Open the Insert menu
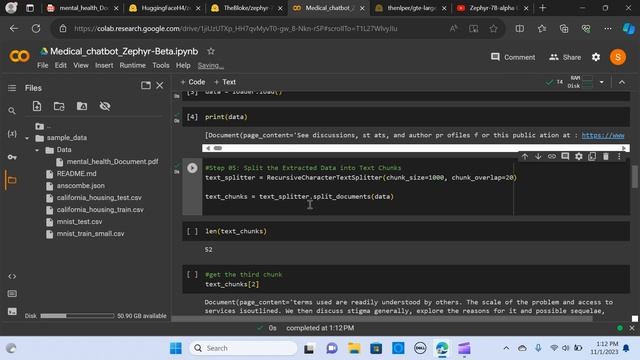 coord(104,65)
